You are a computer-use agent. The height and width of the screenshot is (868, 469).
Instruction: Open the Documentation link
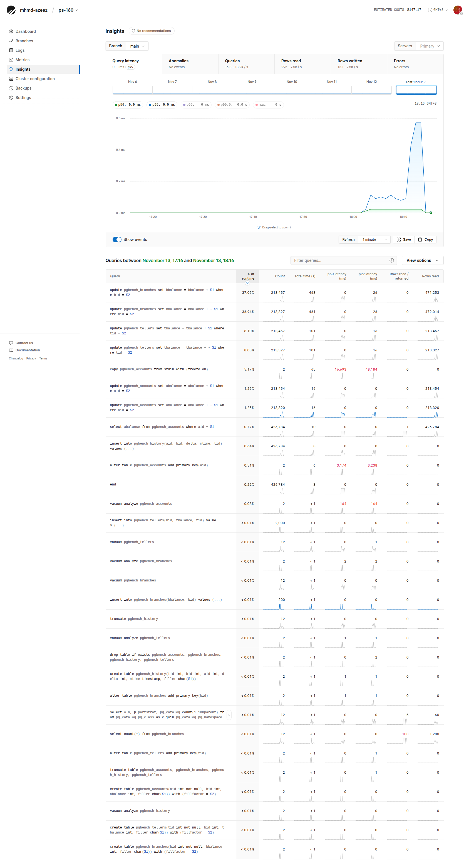point(27,350)
